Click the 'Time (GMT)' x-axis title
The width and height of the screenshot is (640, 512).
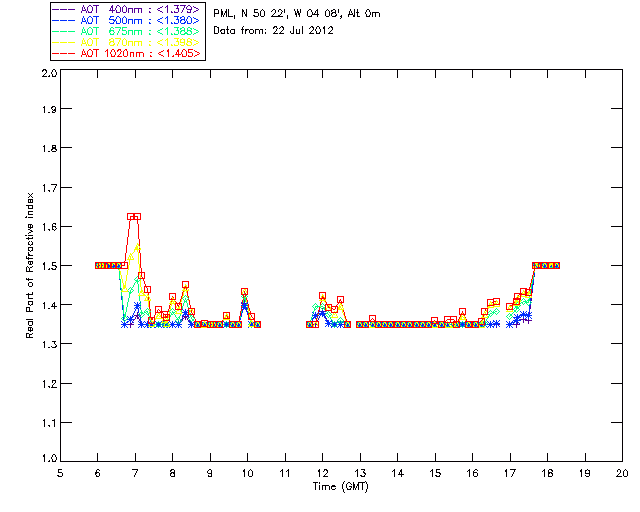point(340,487)
